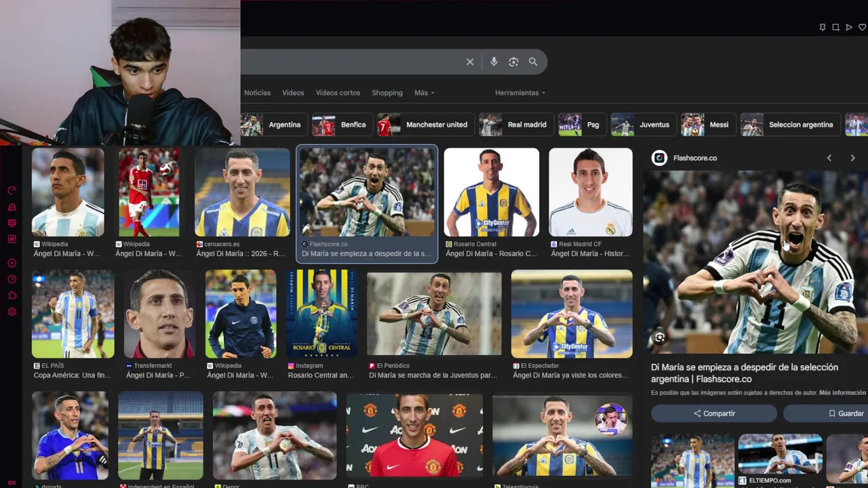Open first Wikipedia Ángel Di María thumbnail
Viewport: 868px width, 488px height.
tap(68, 192)
